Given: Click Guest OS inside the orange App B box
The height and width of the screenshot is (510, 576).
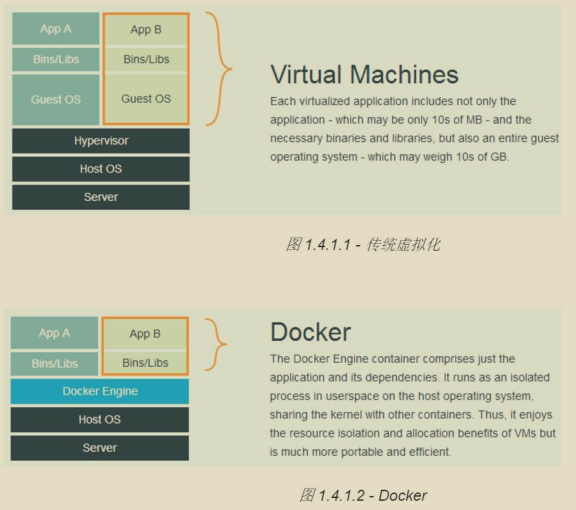Looking at the screenshot, I should tap(146, 99).
